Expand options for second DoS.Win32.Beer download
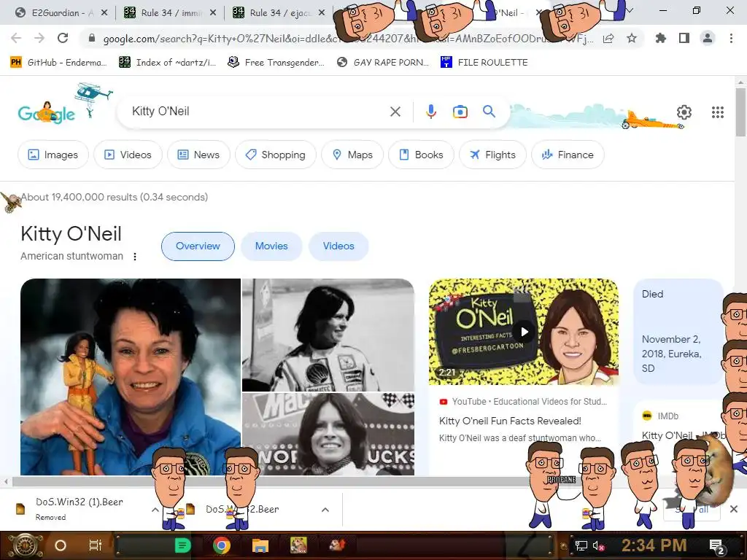 (325, 510)
